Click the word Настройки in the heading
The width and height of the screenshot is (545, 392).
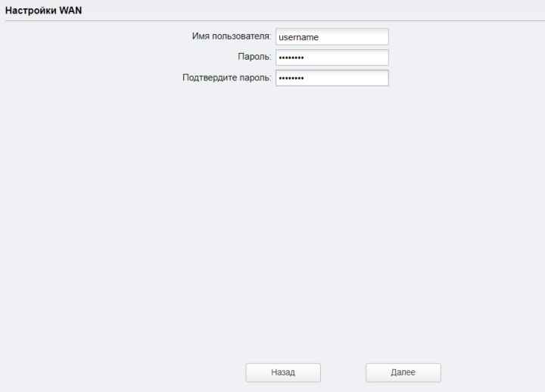(30, 11)
